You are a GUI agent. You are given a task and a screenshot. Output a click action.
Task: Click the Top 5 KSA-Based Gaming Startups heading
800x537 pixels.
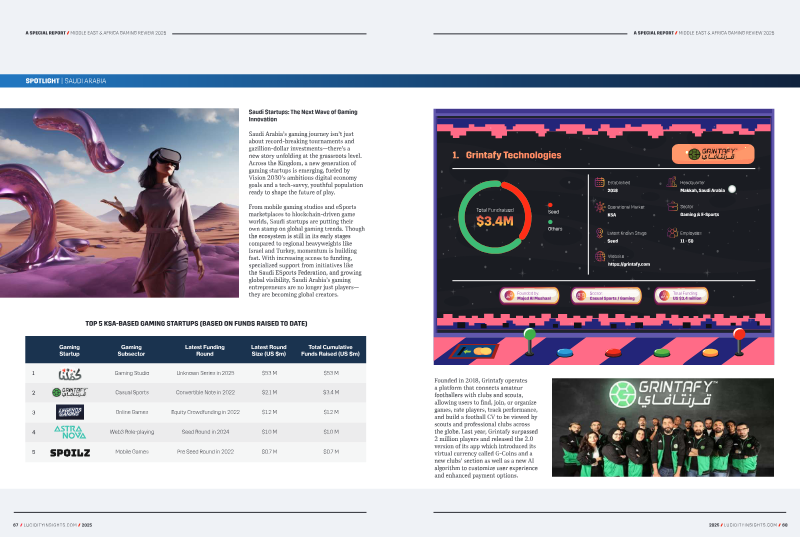point(196,323)
